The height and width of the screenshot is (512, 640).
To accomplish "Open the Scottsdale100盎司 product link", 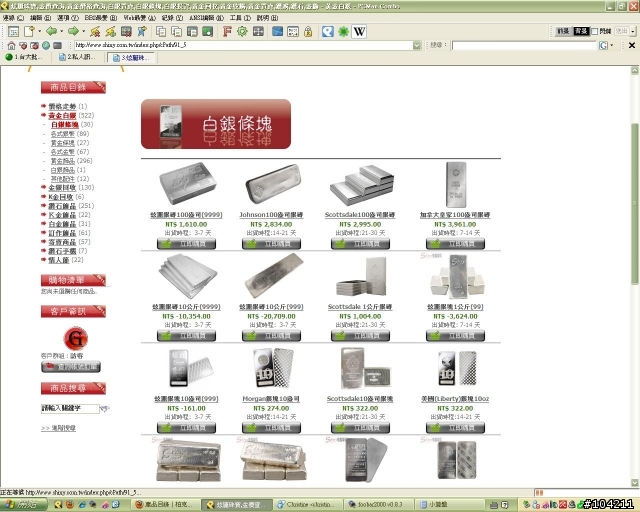I will (360, 215).
